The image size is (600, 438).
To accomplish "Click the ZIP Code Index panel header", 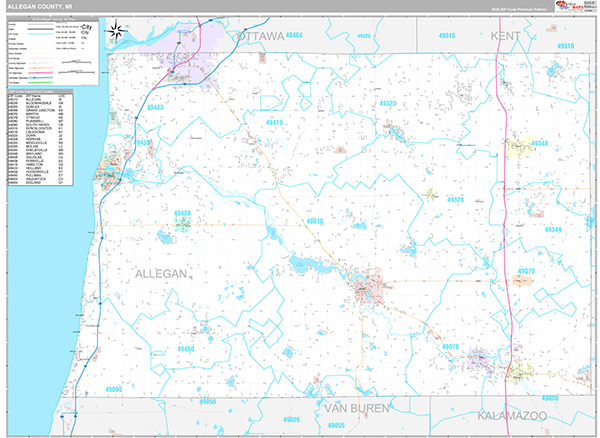I will [x=40, y=91].
